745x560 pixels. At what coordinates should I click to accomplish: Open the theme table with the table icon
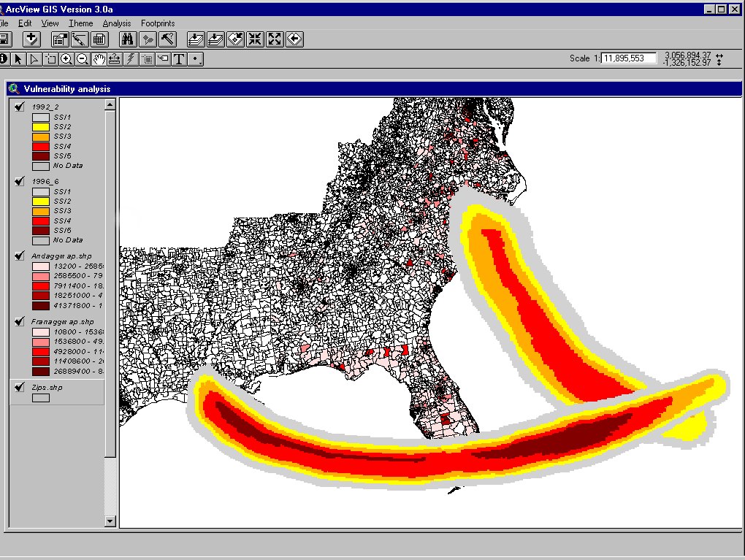[x=99, y=39]
